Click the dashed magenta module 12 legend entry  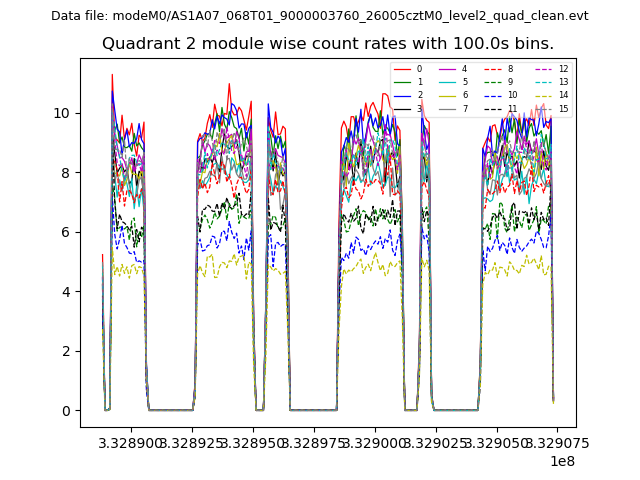point(544,69)
